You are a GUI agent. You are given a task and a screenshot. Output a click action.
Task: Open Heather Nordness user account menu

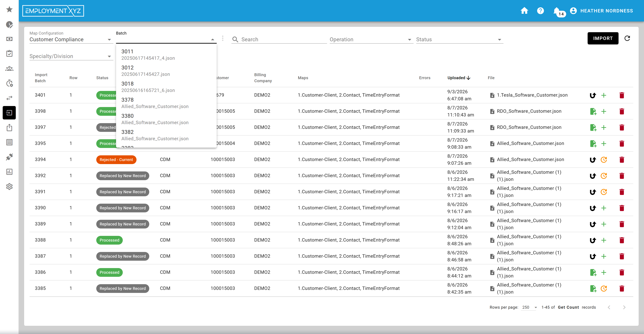point(601,11)
